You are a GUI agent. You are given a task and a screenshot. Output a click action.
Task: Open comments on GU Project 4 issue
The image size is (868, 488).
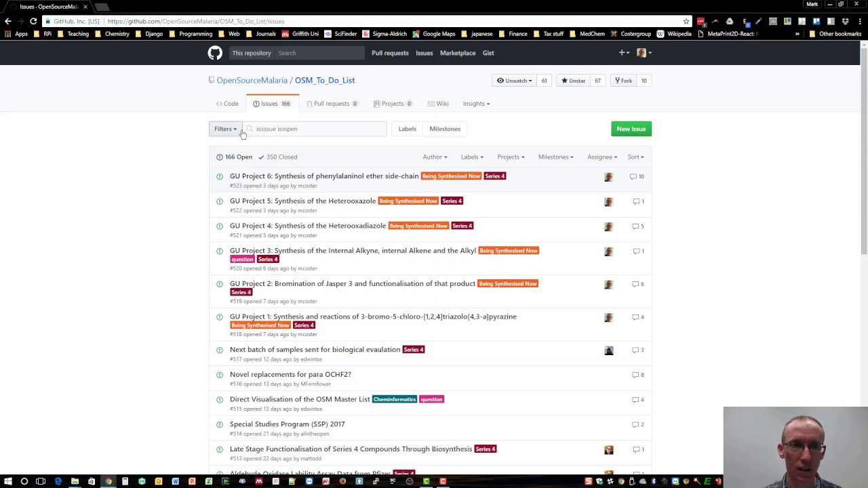[638, 226]
